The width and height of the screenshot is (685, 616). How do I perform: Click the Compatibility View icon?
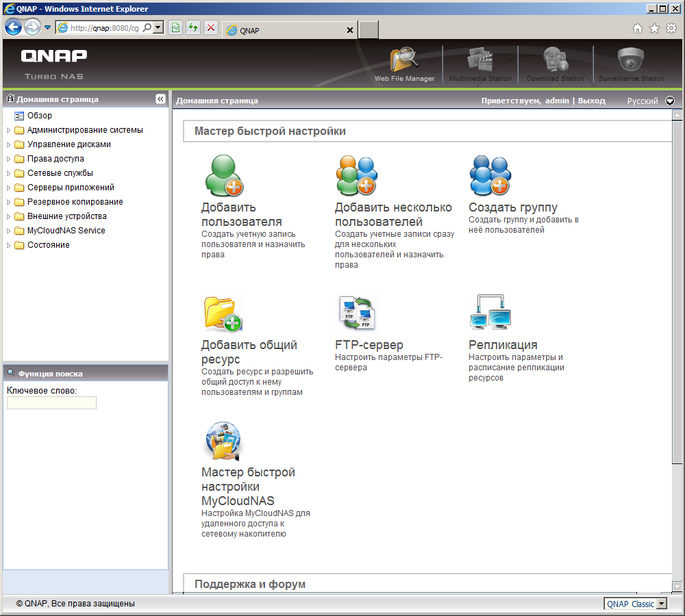pyautogui.click(x=175, y=28)
